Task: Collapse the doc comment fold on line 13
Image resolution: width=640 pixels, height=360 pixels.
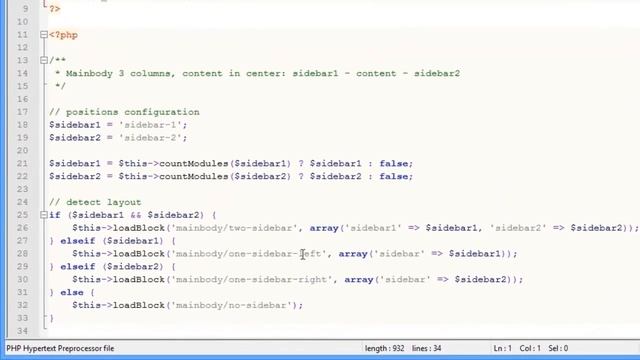Action: coord(44,60)
